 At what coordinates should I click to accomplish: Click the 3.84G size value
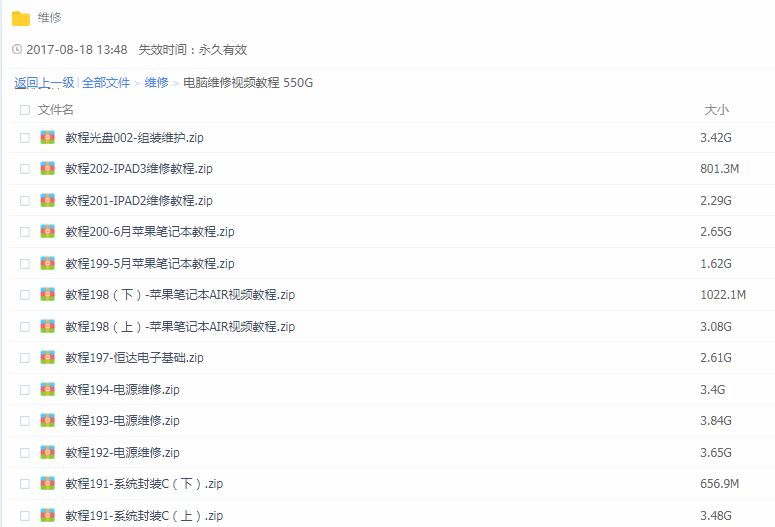(716, 421)
